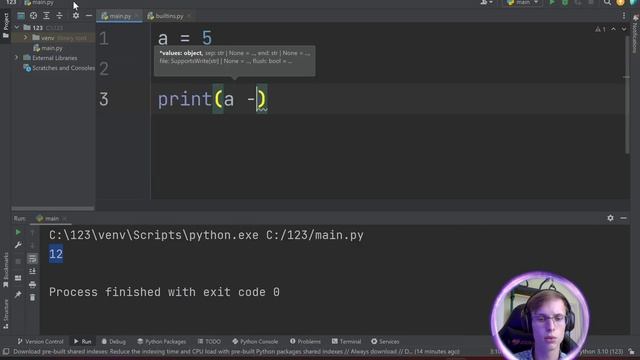
Task: Click the Python 3.10 interpreter in status bar
Action: point(601,351)
